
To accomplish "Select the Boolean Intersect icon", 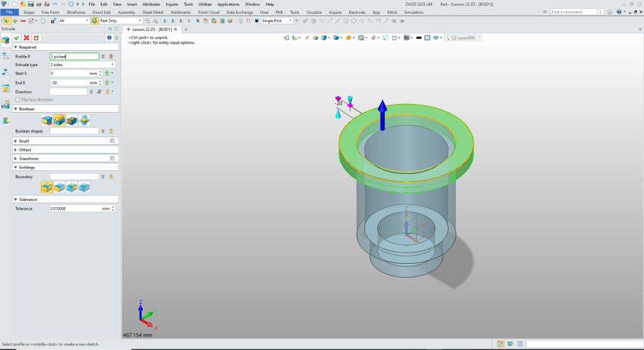I will click(84, 120).
